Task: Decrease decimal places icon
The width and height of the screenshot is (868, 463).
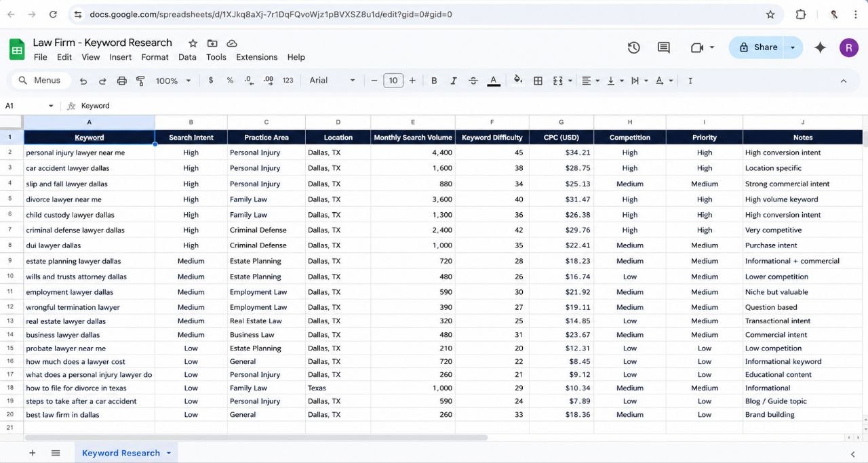Action: tap(249, 80)
